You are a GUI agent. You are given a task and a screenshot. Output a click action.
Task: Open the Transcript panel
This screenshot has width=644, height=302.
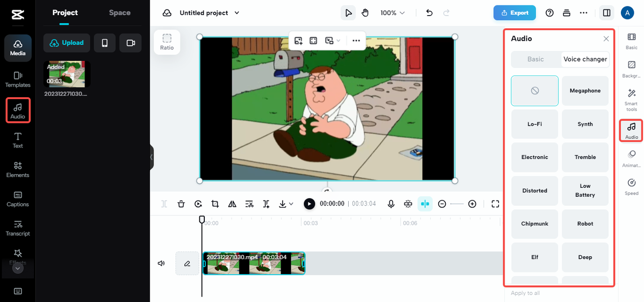coord(18,228)
